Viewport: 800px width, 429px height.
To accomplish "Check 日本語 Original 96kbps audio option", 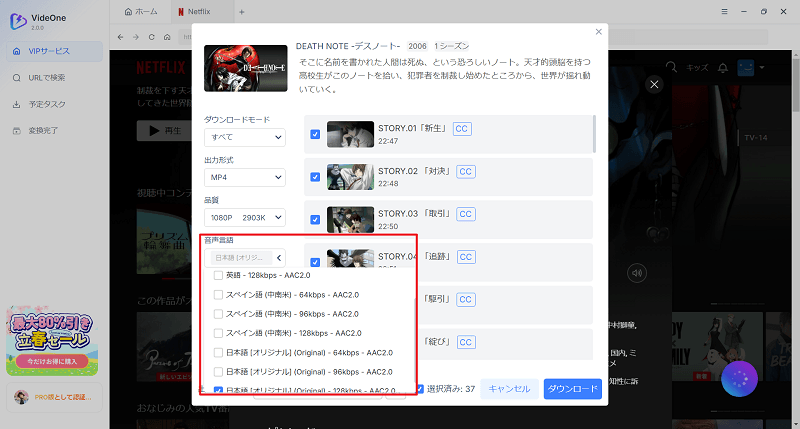I will (x=218, y=372).
